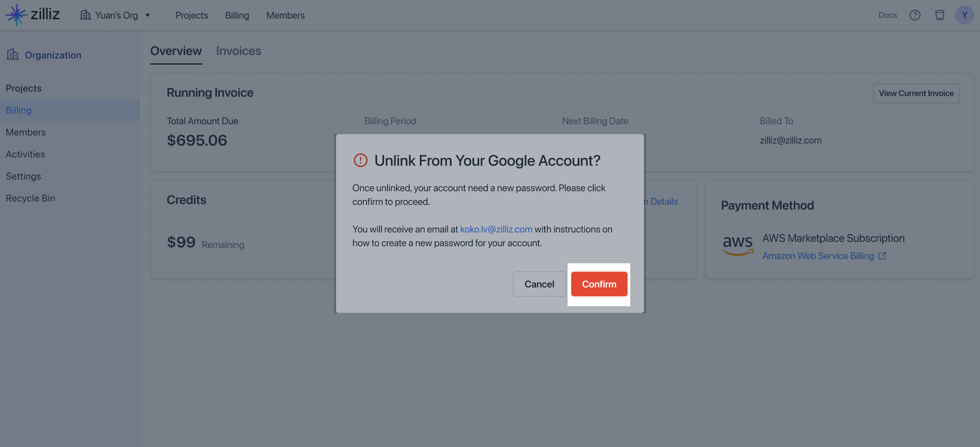The height and width of the screenshot is (447, 980).
Task: Click the red warning icon in dialog
Action: click(x=360, y=160)
